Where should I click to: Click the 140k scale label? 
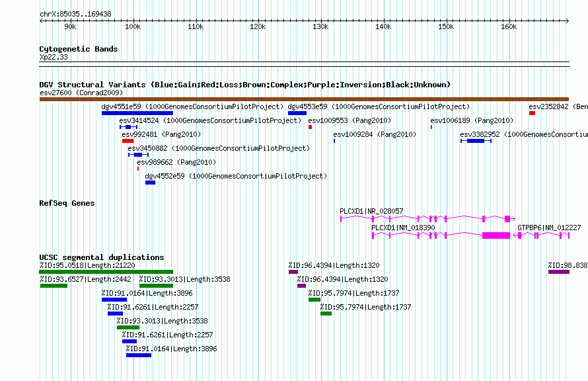pyautogui.click(x=383, y=26)
